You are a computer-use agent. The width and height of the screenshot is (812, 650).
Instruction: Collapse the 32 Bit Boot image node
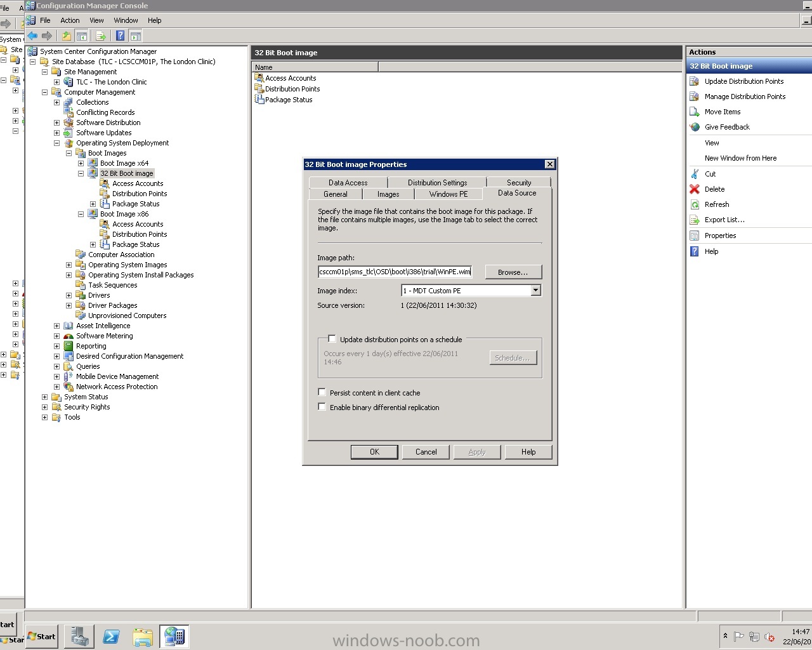81,173
